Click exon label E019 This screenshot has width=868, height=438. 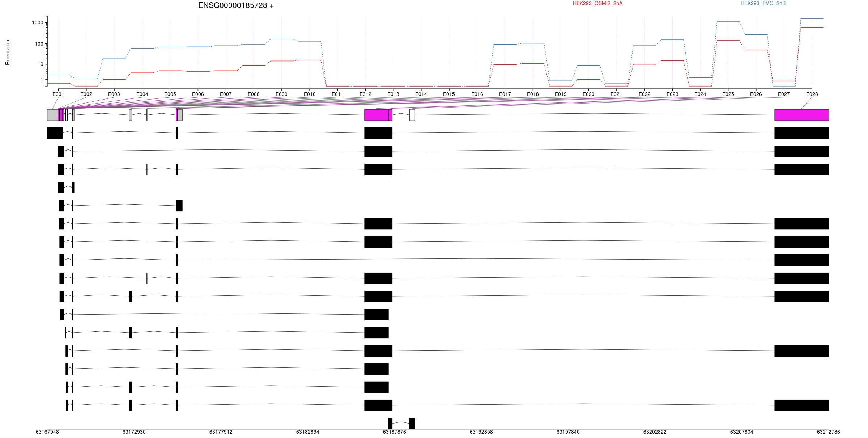(561, 94)
